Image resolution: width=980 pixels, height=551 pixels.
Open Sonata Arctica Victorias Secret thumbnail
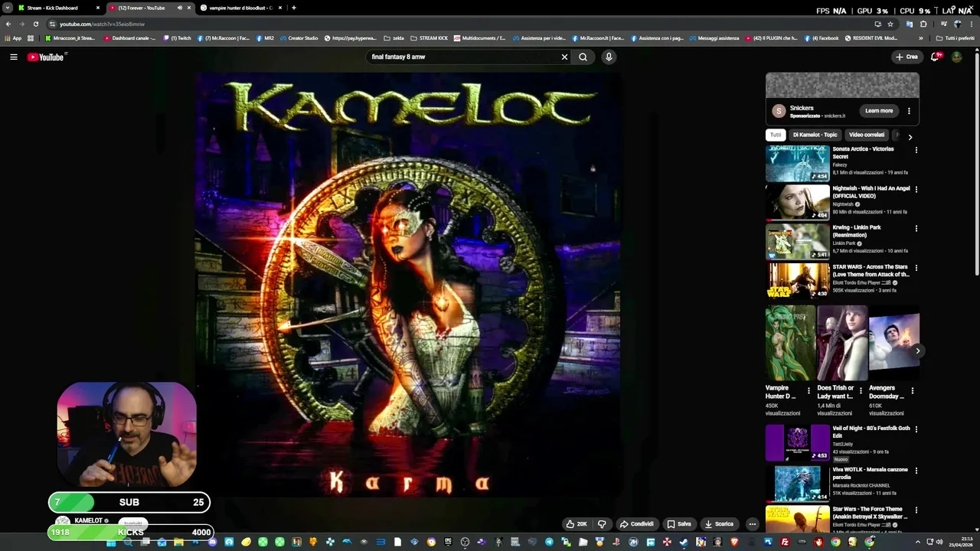(x=798, y=163)
